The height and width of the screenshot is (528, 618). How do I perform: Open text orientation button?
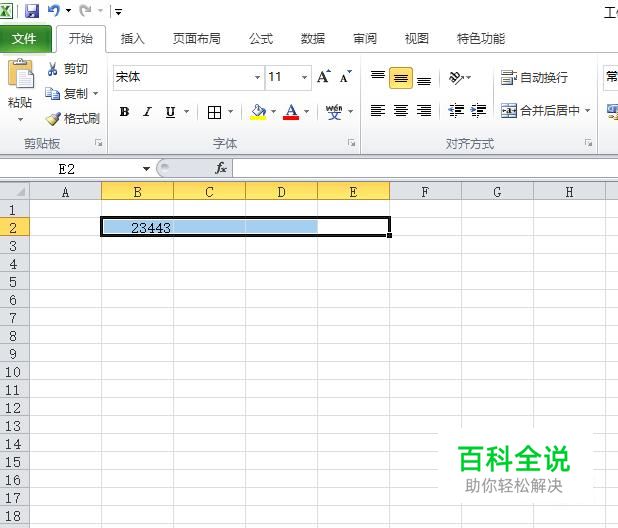(460, 78)
